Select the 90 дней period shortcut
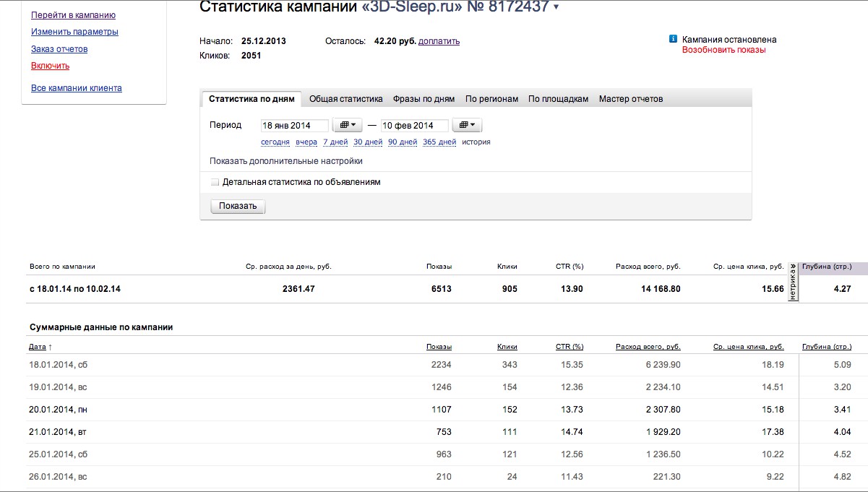Image resolution: width=868 pixels, height=492 pixels. [403, 142]
